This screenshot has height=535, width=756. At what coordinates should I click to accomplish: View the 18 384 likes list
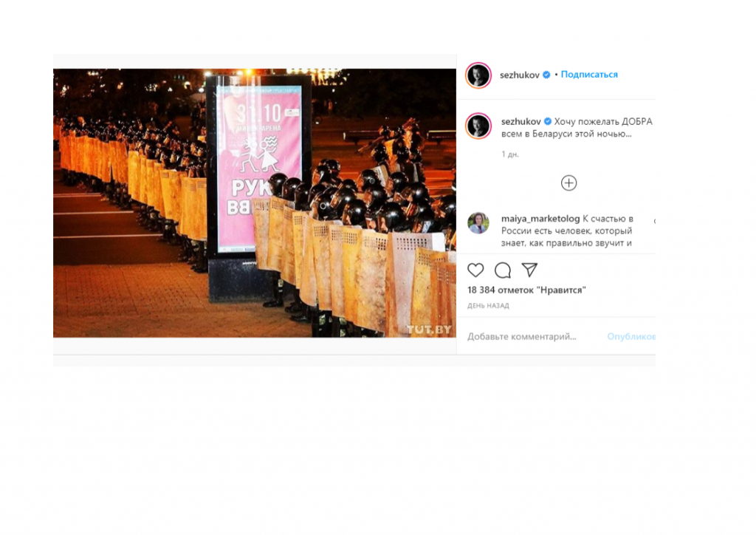526,290
